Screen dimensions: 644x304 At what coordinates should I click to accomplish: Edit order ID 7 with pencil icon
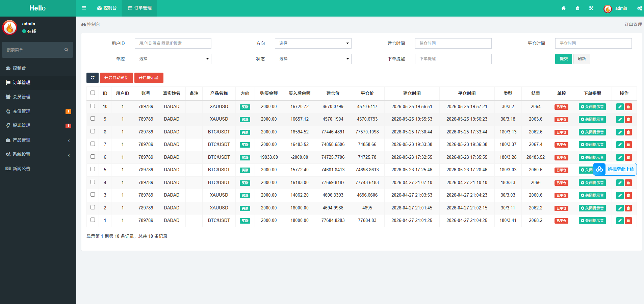click(x=620, y=145)
